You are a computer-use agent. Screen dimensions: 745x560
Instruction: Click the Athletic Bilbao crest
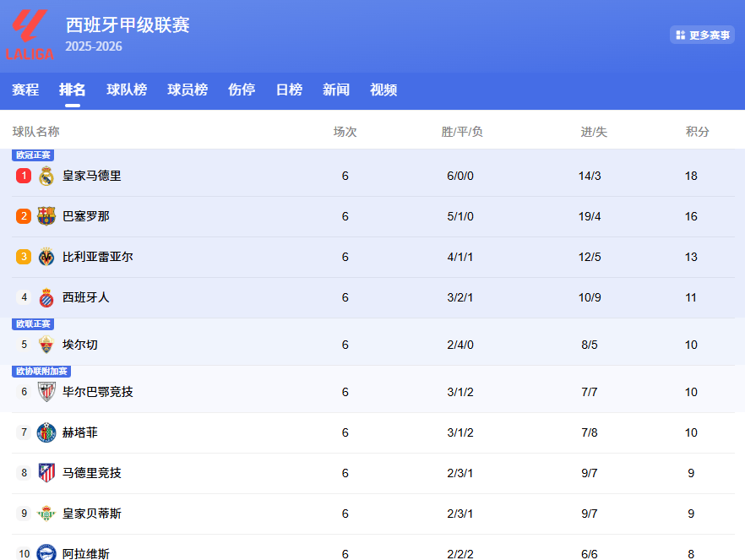46,391
